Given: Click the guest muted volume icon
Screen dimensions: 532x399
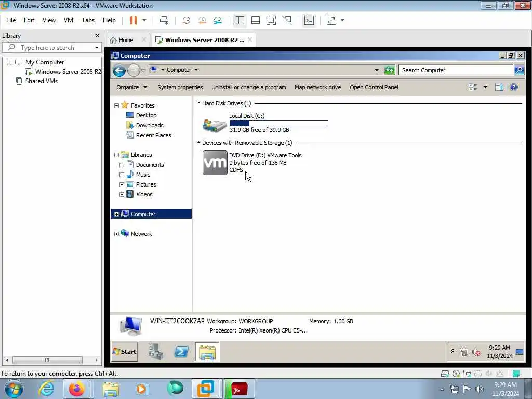Looking at the screenshot, I should click(476, 352).
